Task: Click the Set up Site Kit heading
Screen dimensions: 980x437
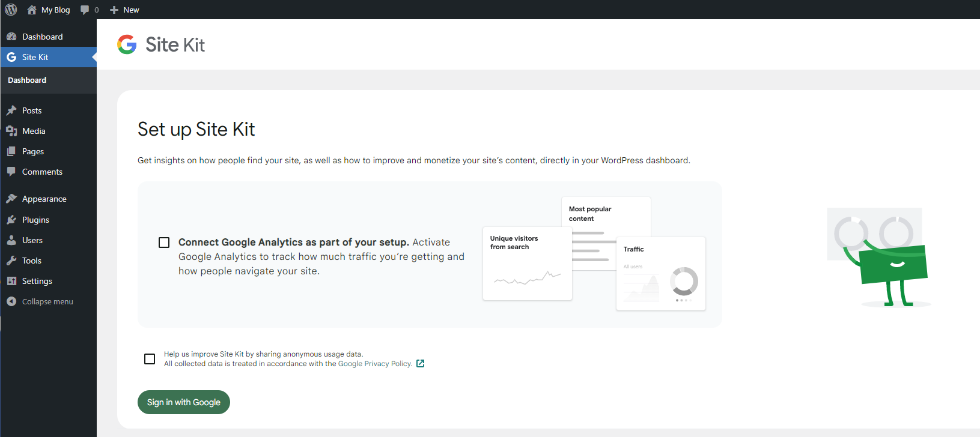Action: click(196, 129)
